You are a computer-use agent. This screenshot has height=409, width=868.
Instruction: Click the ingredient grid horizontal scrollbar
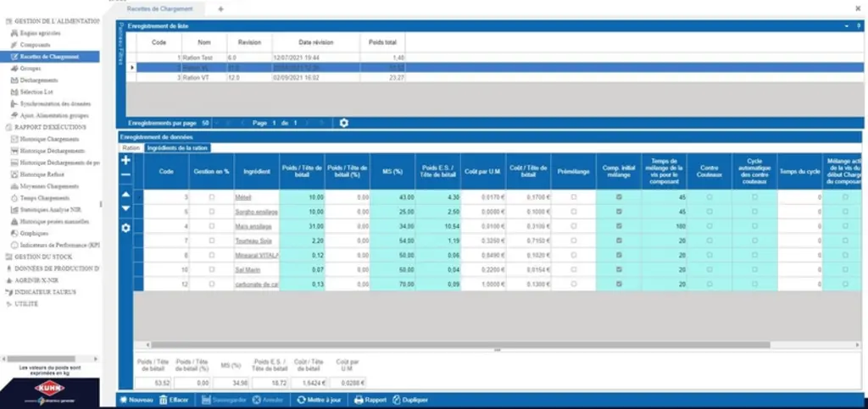pos(459,345)
